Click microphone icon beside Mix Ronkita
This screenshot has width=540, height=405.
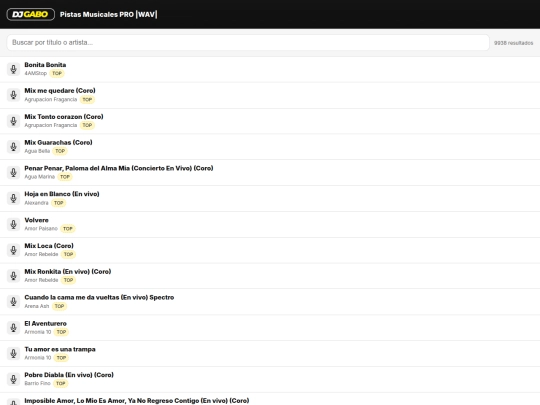pos(13,276)
